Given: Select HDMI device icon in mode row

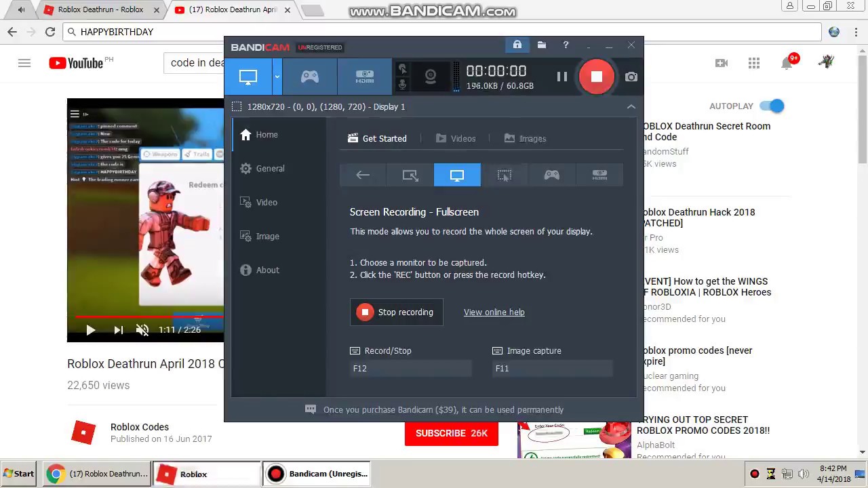Looking at the screenshot, I should click(599, 175).
